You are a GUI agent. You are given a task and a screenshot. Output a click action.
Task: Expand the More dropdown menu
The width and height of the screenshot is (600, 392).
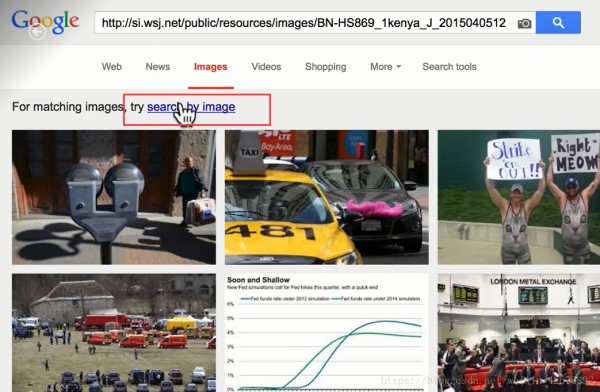coord(385,67)
